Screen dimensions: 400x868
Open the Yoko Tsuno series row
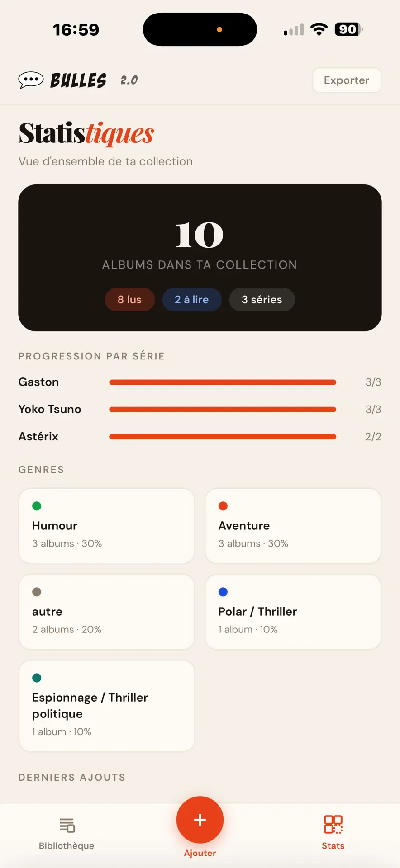tap(200, 409)
